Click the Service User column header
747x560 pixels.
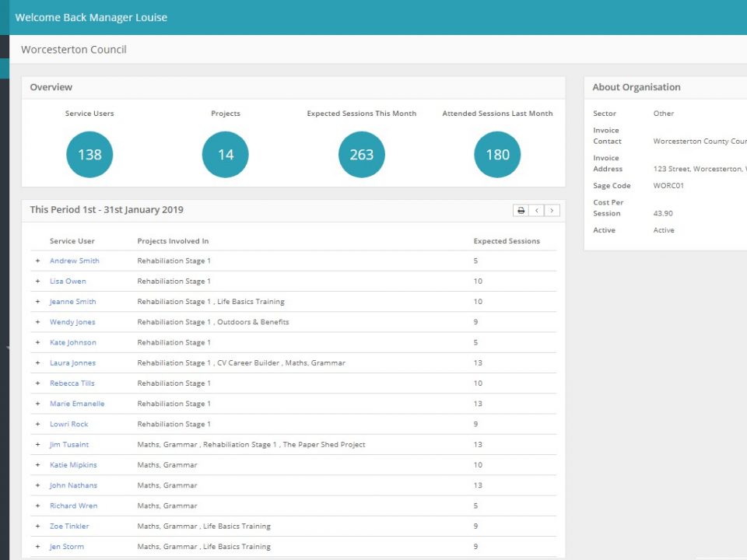click(72, 241)
